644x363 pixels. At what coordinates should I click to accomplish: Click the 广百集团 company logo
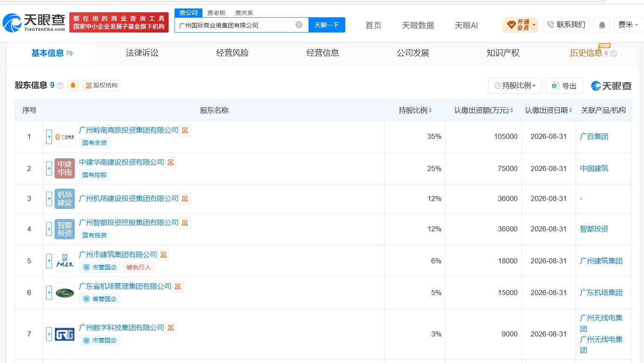coord(65,137)
